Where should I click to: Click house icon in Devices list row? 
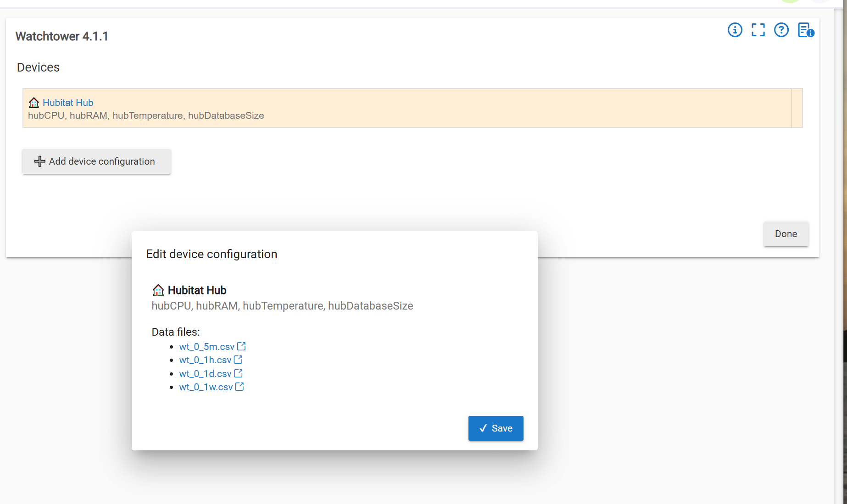[x=34, y=102]
